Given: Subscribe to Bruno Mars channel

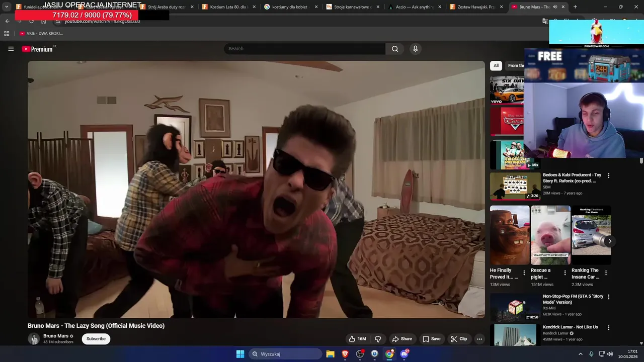Looking at the screenshot, I should (x=96, y=339).
